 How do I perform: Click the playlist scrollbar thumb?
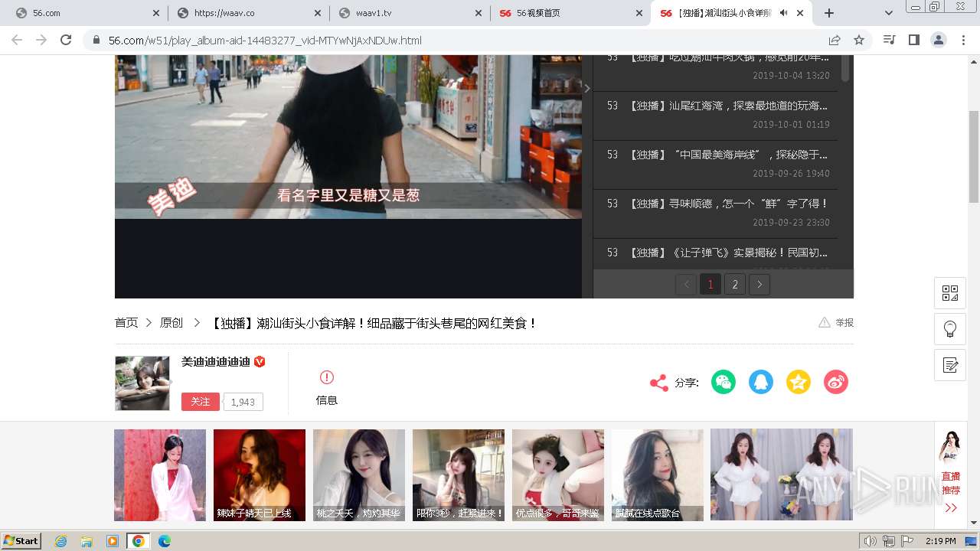tap(845, 68)
